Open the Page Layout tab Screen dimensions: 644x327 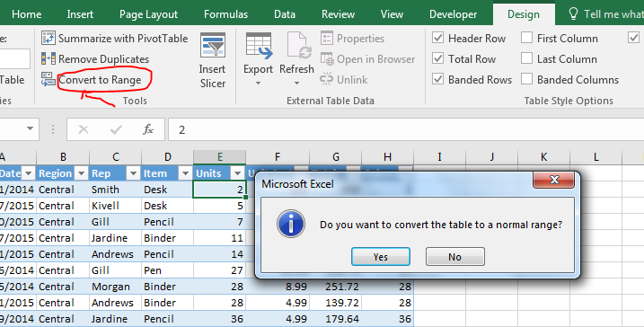click(149, 14)
